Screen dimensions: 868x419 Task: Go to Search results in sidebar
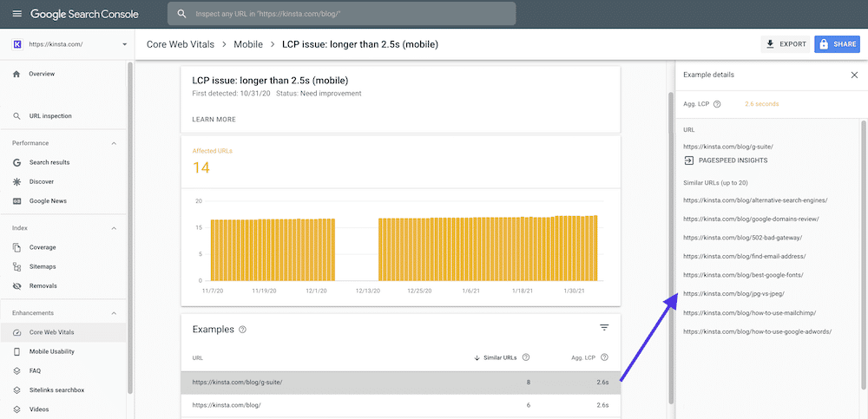(49, 162)
